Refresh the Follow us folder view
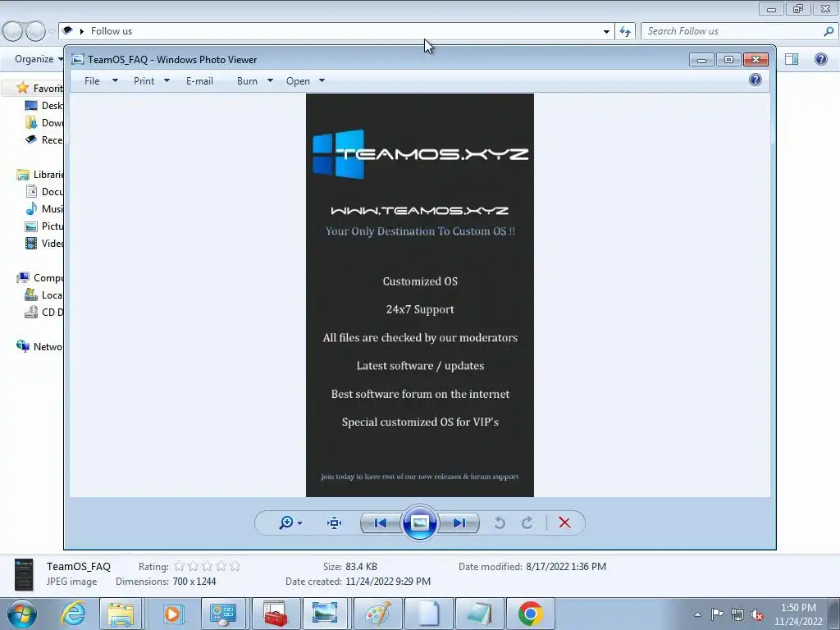The image size is (840, 630). (x=624, y=32)
